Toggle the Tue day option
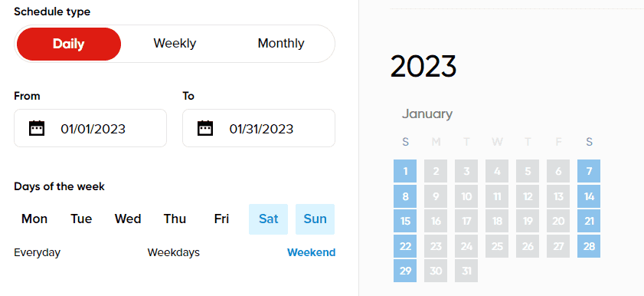 point(81,219)
